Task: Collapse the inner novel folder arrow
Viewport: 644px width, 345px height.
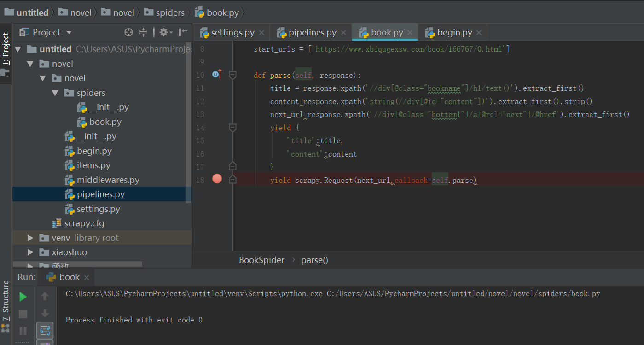Action: click(x=43, y=78)
